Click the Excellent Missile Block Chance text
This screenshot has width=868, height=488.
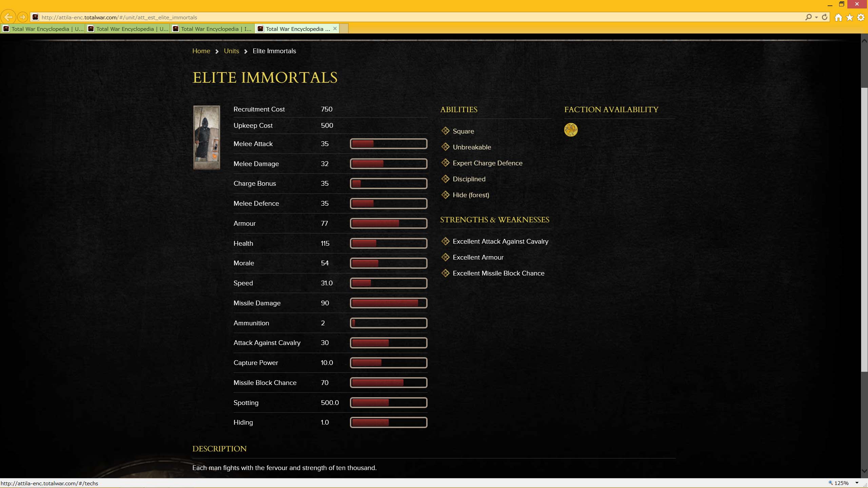498,273
